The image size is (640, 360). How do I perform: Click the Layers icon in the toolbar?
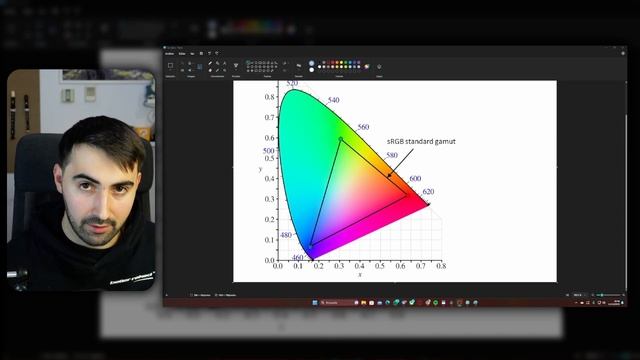click(x=379, y=67)
